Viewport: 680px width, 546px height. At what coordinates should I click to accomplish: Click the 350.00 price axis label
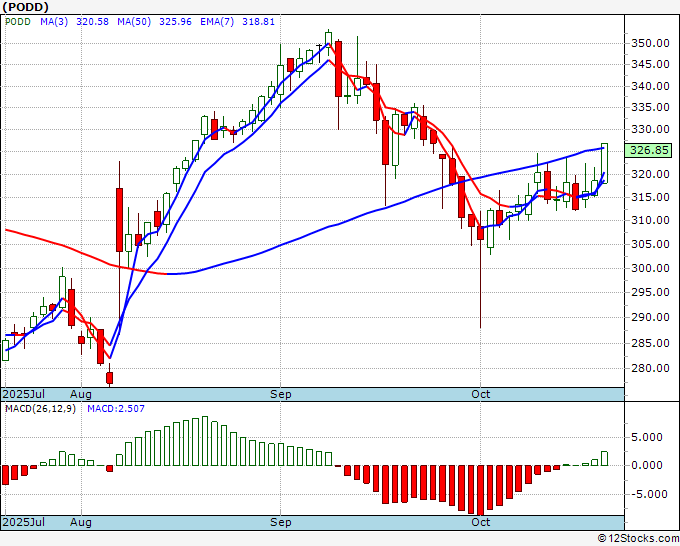coord(650,43)
